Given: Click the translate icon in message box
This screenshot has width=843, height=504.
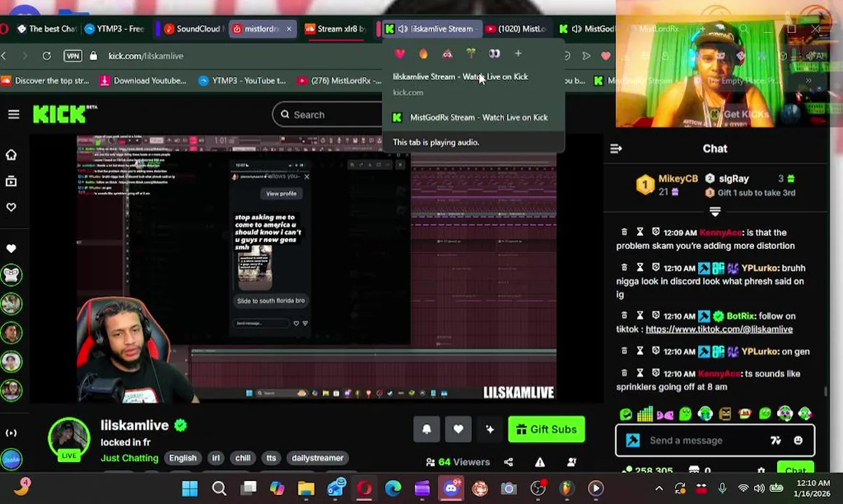Looking at the screenshot, I should (775, 440).
